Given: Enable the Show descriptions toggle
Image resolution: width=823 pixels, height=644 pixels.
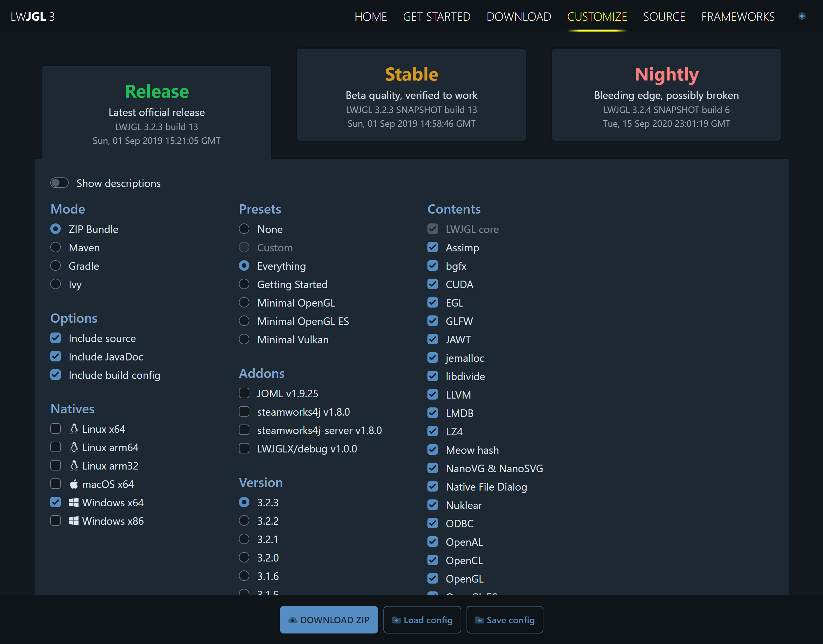Looking at the screenshot, I should (59, 183).
